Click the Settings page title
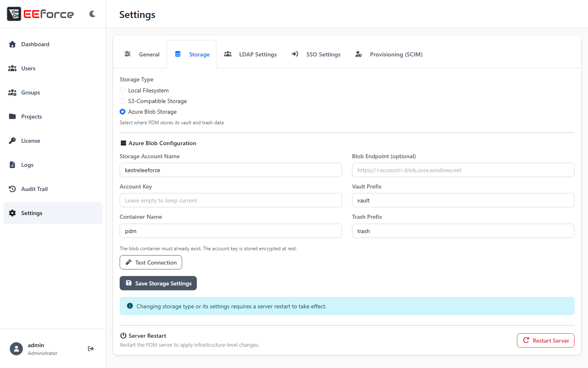588x368 pixels. [x=137, y=15]
